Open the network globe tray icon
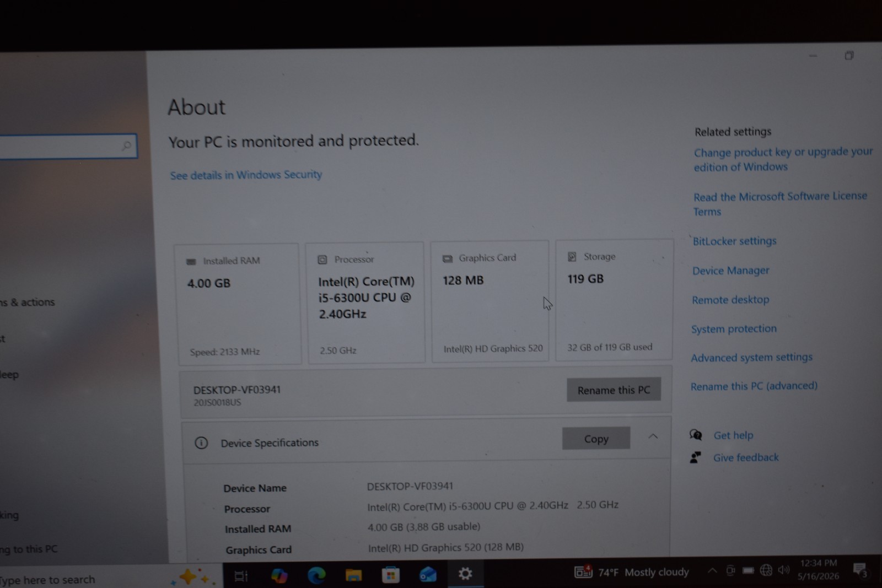 [x=766, y=570]
